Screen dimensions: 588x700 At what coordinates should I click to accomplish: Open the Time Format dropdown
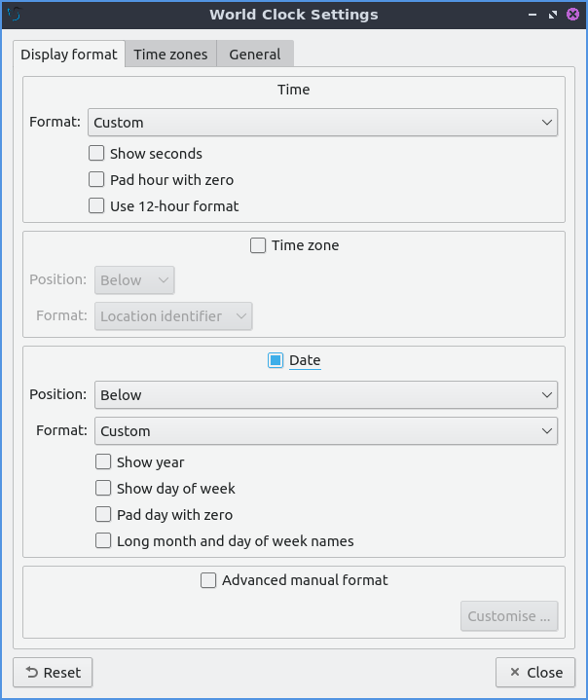[322, 123]
